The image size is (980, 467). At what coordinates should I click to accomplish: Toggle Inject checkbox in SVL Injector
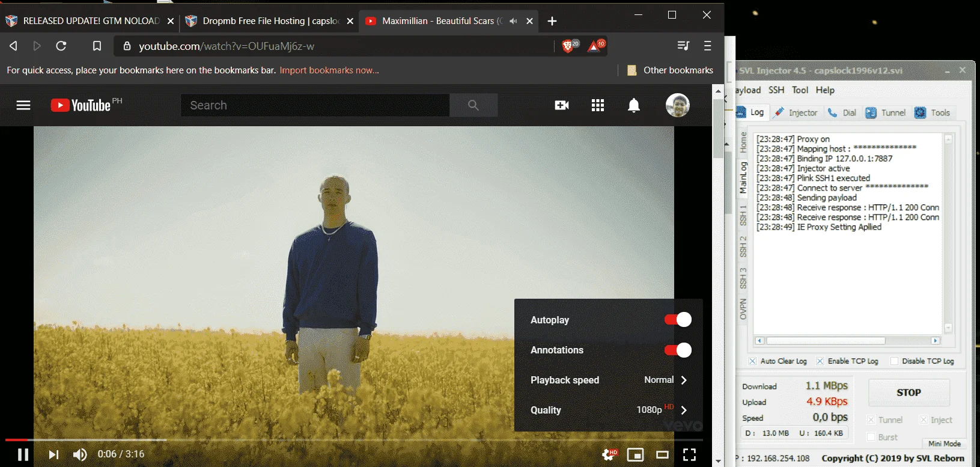(924, 420)
